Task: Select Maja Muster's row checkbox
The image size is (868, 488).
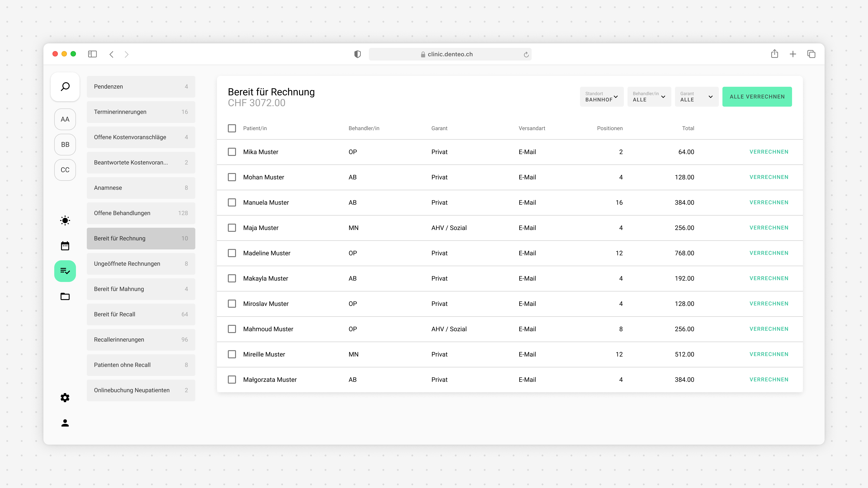Action: click(x=232, y=228)
